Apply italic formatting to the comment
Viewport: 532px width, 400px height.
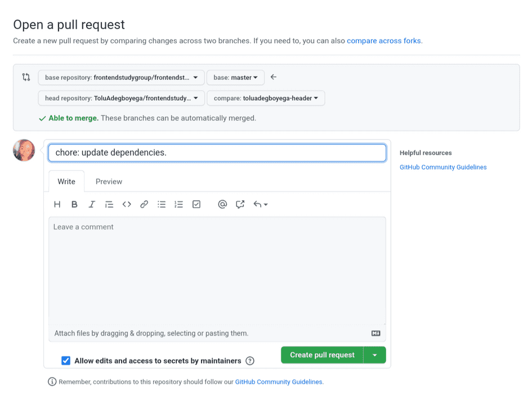click(92, 204)
